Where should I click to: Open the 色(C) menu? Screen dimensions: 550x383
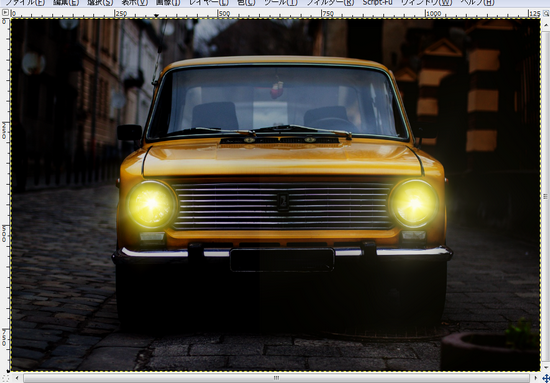[246, 3]
